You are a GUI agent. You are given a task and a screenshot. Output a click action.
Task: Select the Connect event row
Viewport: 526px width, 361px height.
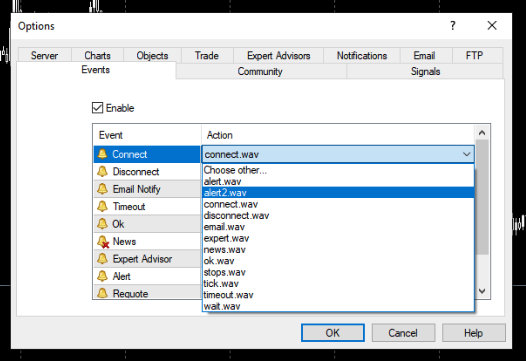coord(147,154)
